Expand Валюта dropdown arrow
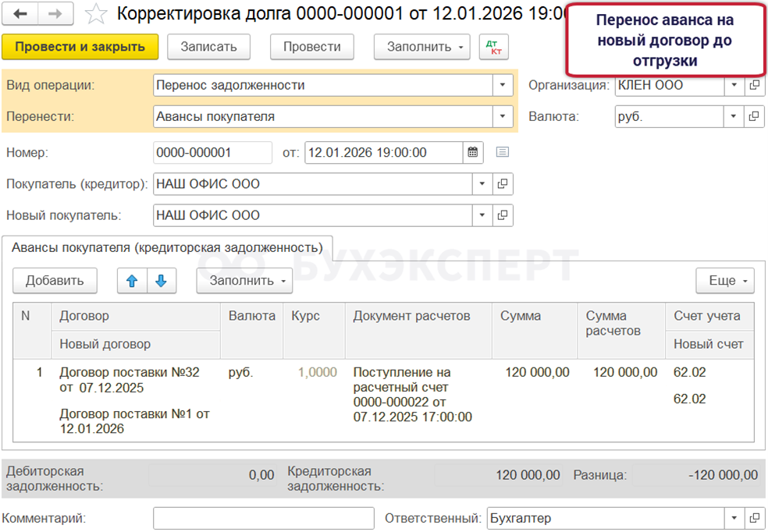 pyautogui.click(x=734, y=116)
